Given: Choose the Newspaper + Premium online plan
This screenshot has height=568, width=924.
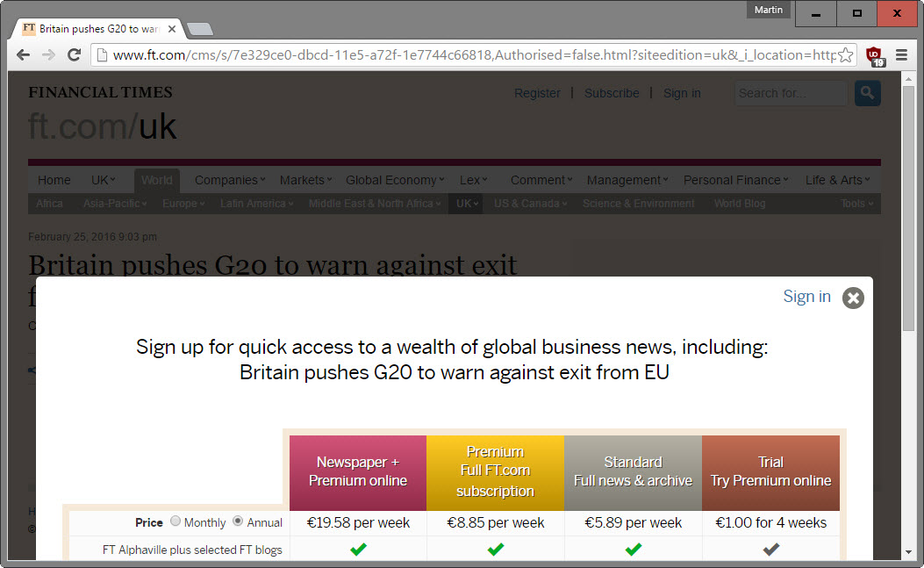Looking at the screenshot, I should coord(358,472).
